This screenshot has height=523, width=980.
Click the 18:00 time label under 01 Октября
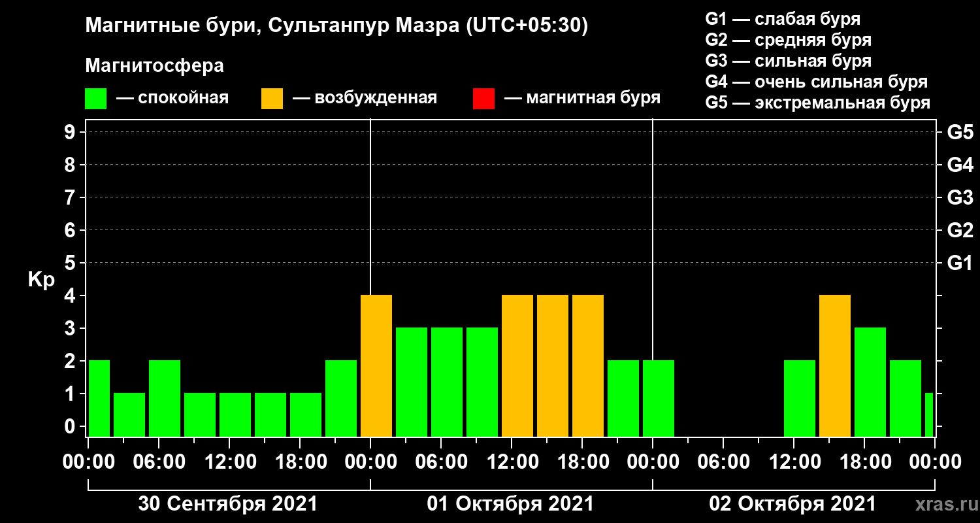click(583, 462)
